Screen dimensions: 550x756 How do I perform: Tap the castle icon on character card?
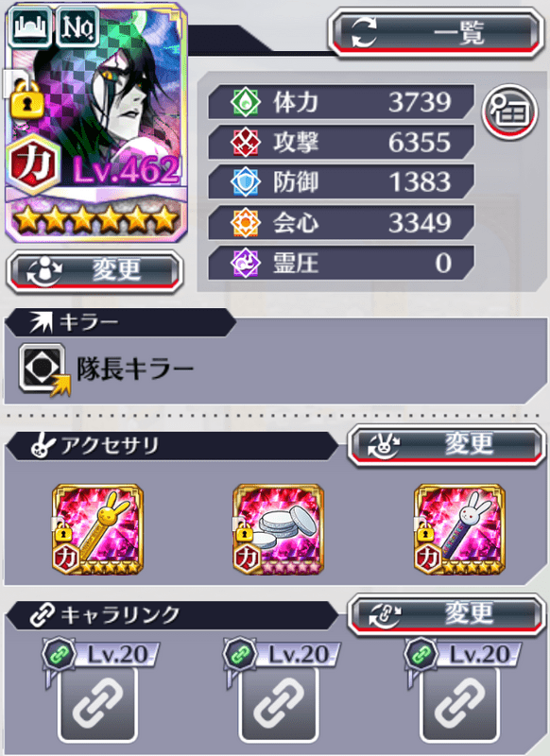pyautogui.click(x=30, y=27)
